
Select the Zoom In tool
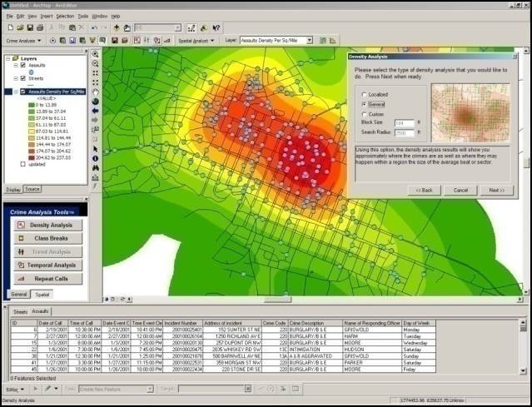coord(96,54)
